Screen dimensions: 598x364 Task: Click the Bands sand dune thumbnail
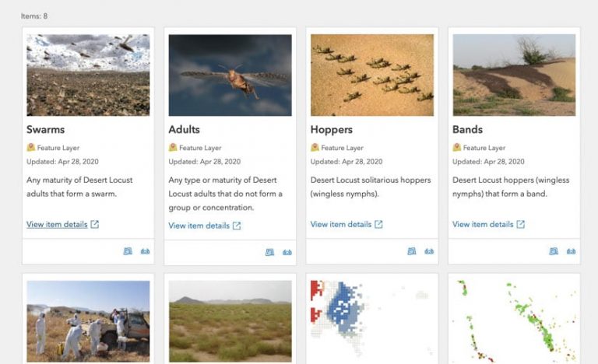click(514, 75)
